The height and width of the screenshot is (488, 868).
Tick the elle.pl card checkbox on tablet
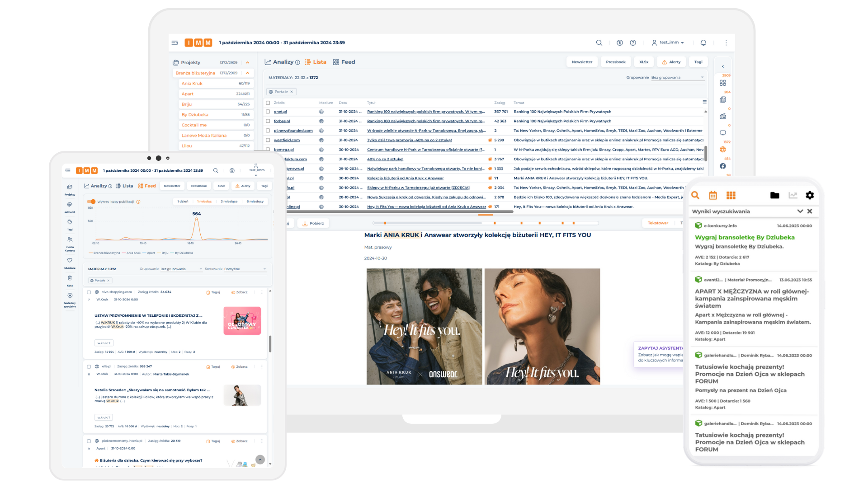pyautogui.click(x=89, y=367)
